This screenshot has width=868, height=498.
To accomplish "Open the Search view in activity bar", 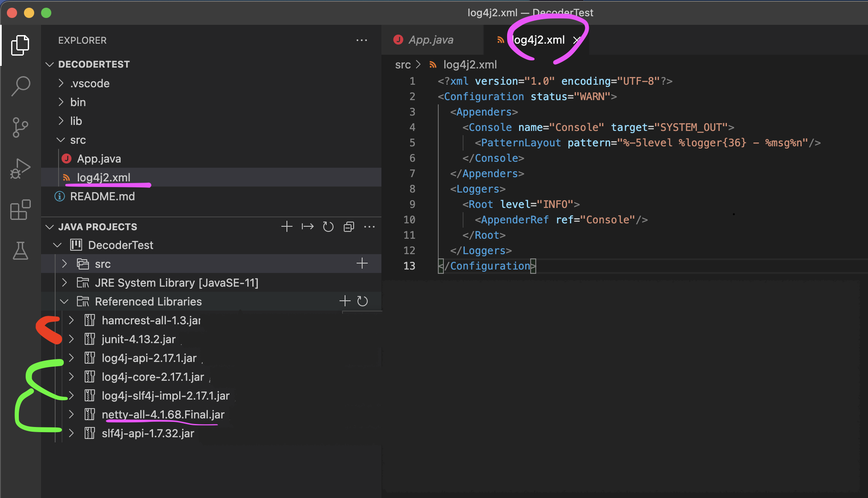I will click(x=21, y=86).
